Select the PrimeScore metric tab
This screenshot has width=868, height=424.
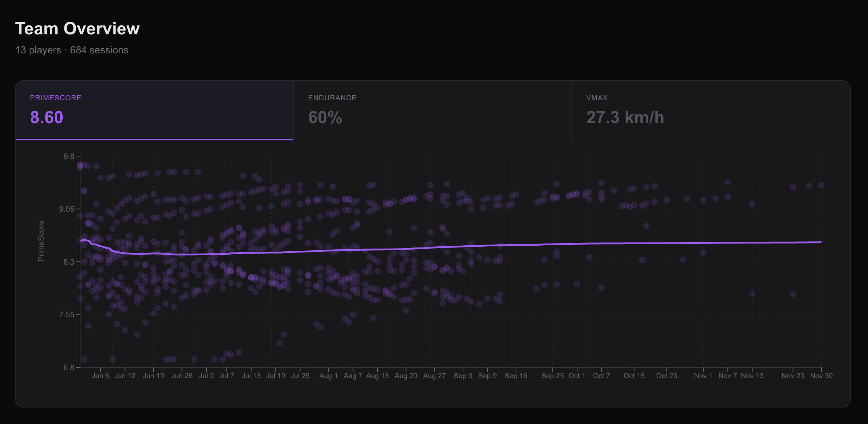tap(154, 110)
